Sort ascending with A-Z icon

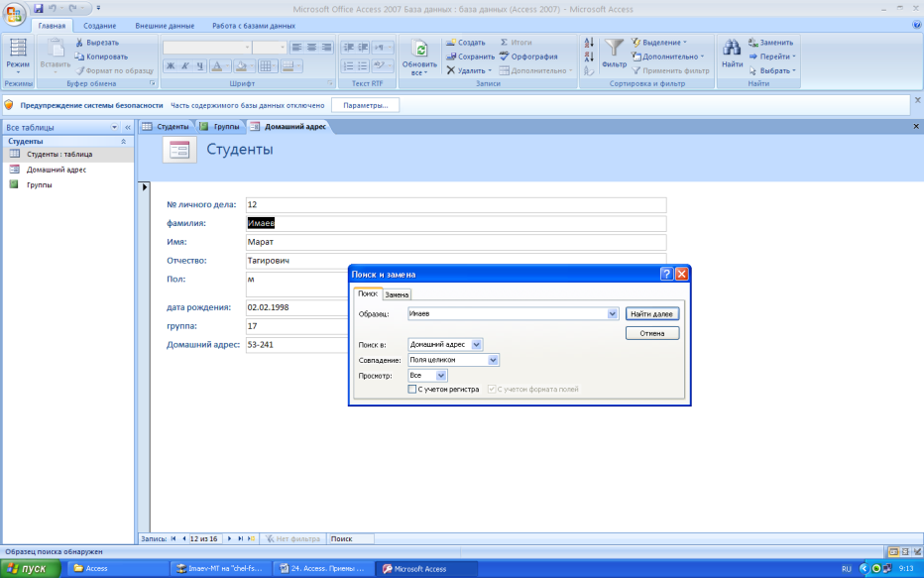pos(589,43)
